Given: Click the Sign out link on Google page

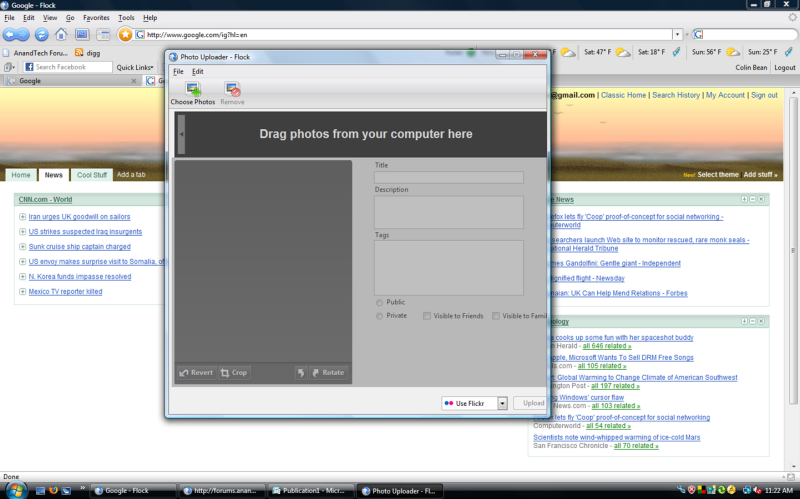Looking at the screenshot, I should point(764,95).
